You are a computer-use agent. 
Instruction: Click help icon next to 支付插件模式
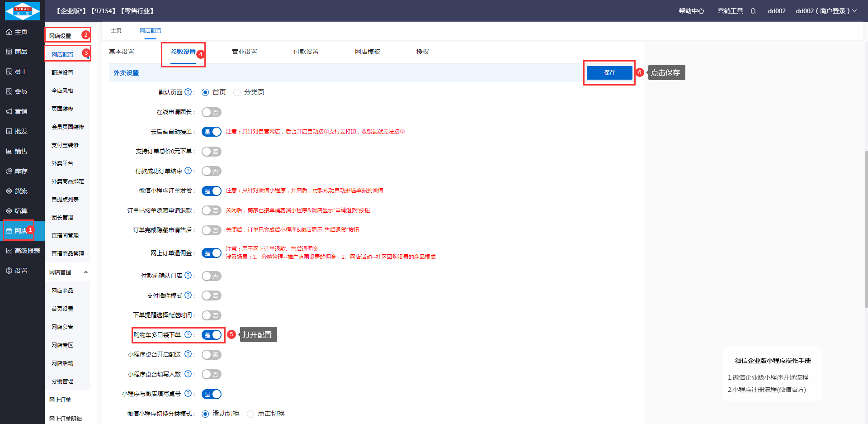[188, 295]
